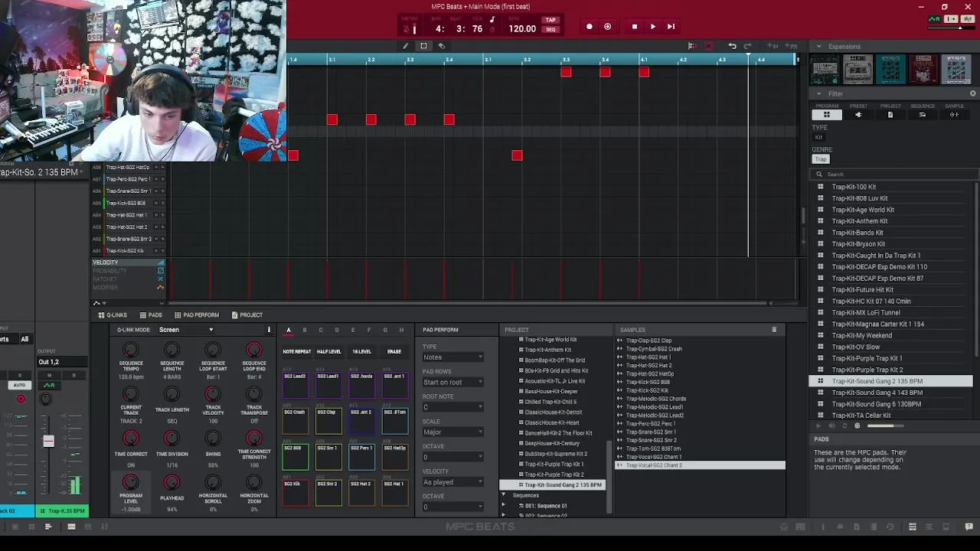The width and height of the screenshot is (980, 551).
Task: Toggle HALF LEVEL
Action: tap(328, 352)
